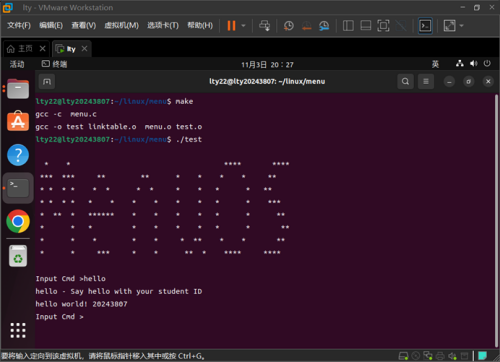Pause the virtual machine
The image size is (500, 362).
click(x=231, y=26)
